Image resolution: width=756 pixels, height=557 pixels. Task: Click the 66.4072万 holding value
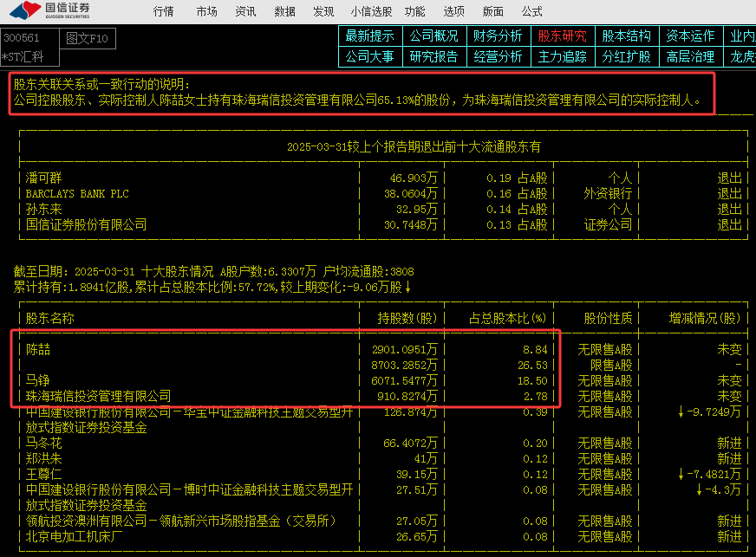tap(410, 443)
